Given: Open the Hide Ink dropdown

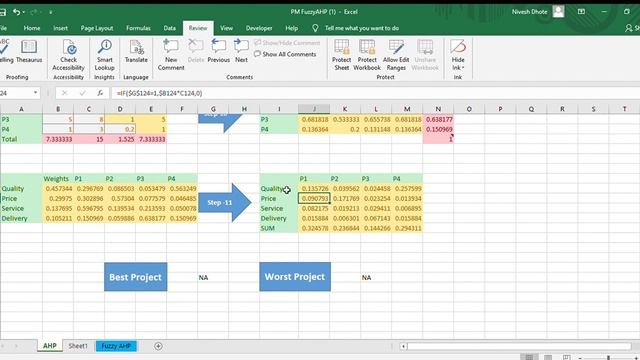Looking at the screenshot, I should (x=458, y=55).
